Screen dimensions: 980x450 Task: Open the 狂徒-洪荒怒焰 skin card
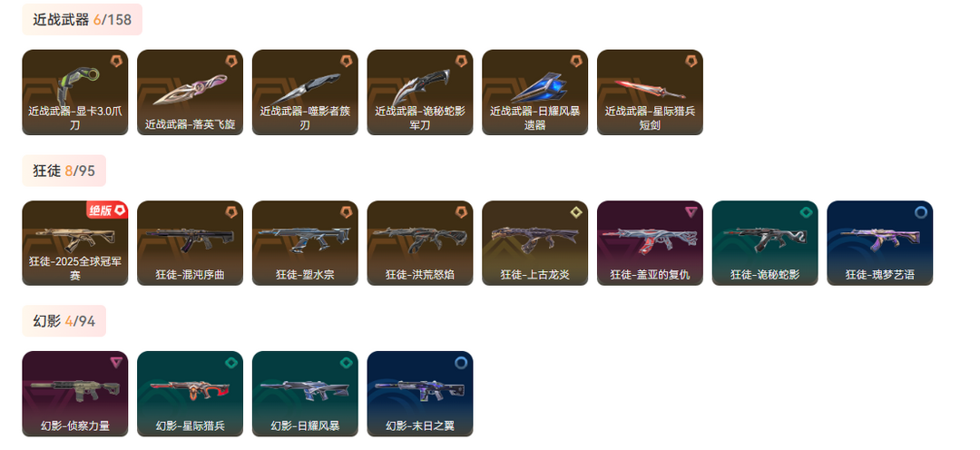(x=420, y=243)
